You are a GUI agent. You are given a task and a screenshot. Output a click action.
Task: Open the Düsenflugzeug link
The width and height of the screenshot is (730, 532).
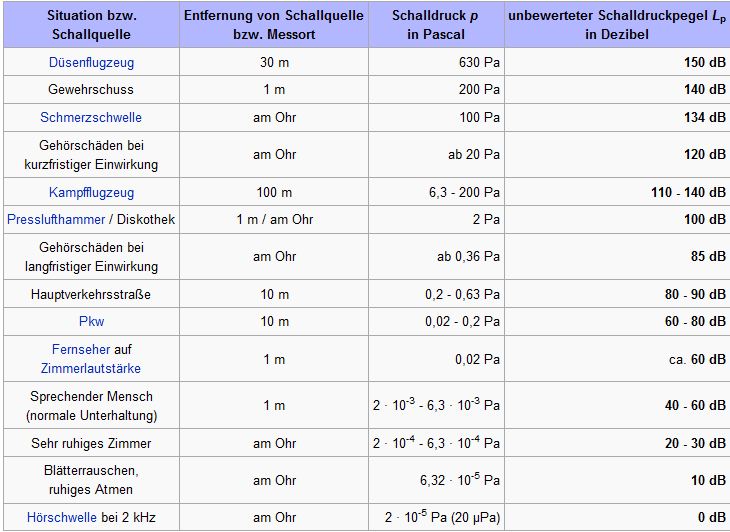[91, 62]
